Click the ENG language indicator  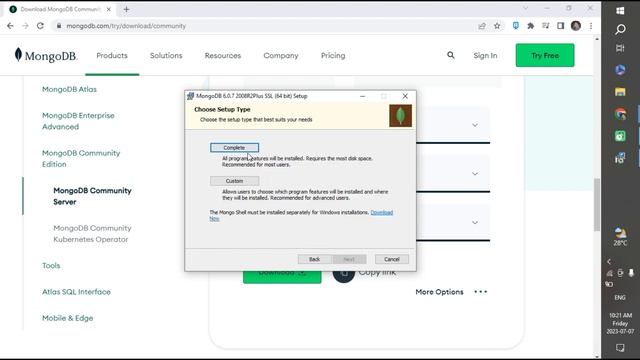pos(620,298)
